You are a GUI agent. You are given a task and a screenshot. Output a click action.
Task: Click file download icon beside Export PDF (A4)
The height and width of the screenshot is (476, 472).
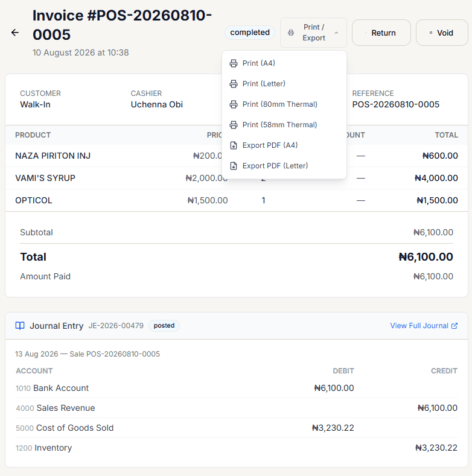(233, 145)
